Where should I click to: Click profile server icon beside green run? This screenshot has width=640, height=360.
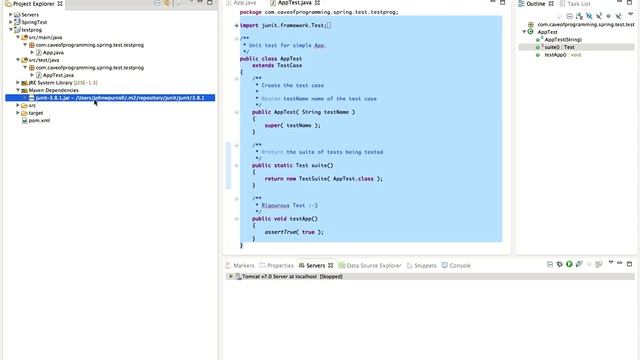[x=579, y=264]
